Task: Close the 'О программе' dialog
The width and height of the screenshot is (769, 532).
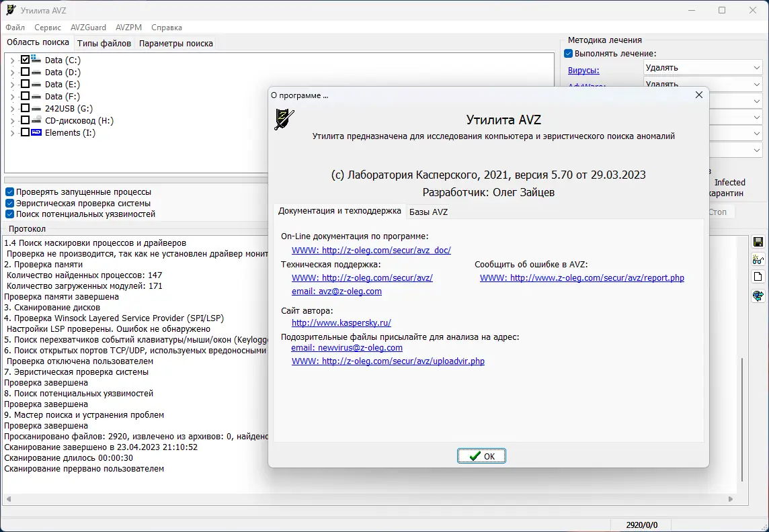Action: (699, 95)
